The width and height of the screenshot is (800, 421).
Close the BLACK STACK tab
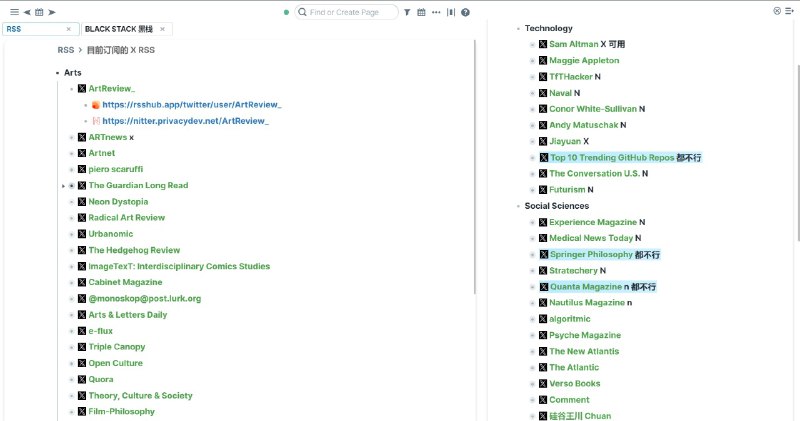(x=162, y=29)
